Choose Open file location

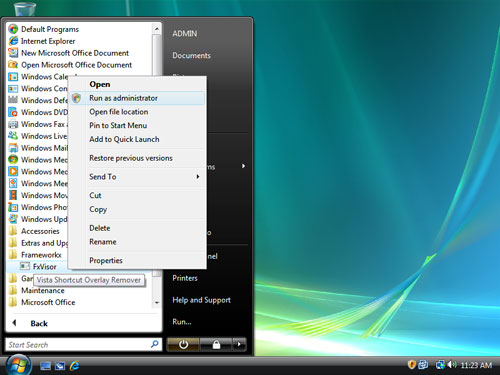[137, 112]
